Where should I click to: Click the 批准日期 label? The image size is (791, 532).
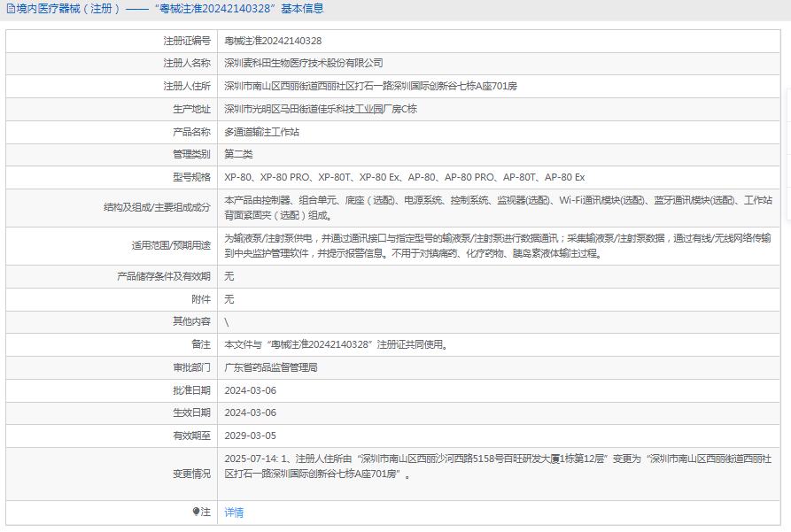tap(191, 390)
